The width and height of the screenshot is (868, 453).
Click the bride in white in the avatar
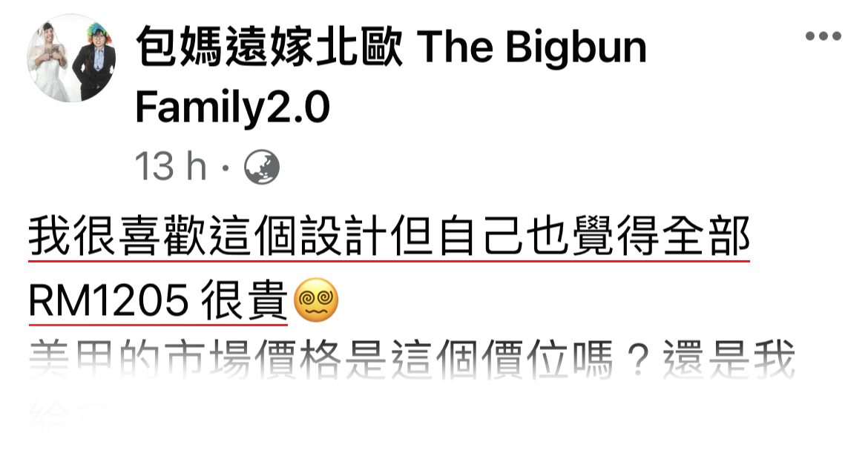point(51,61)
